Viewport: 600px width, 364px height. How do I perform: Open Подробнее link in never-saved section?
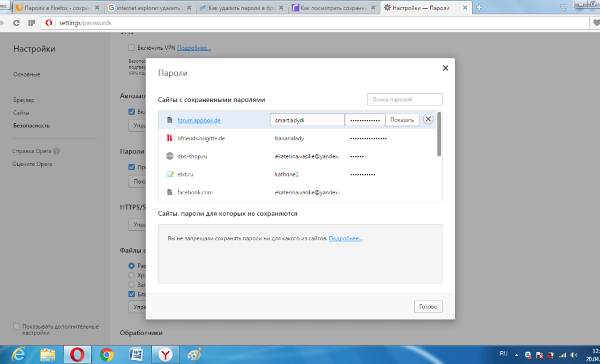pos(346,238)
